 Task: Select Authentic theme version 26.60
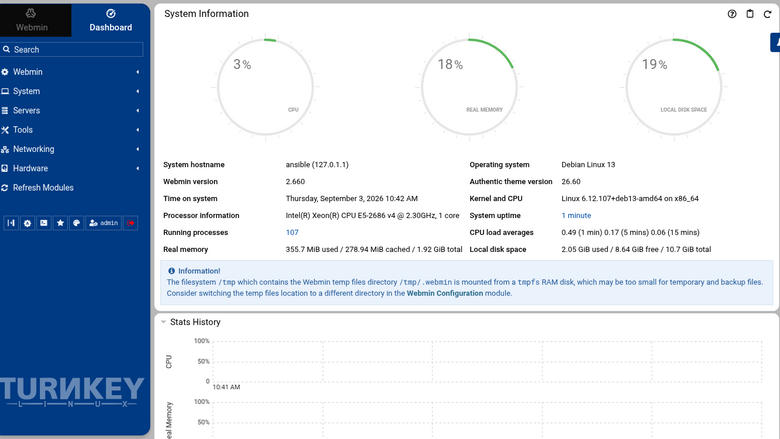click(x=571, y=181)
